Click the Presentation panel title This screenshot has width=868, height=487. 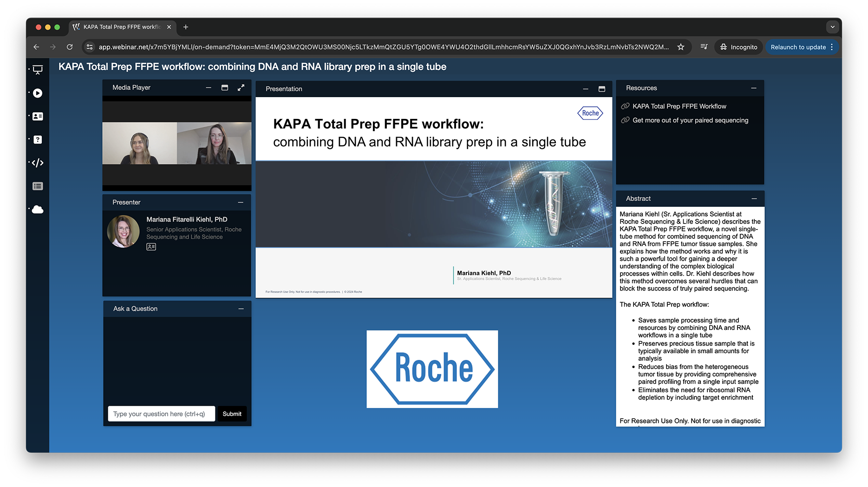(x=284, y=89)
